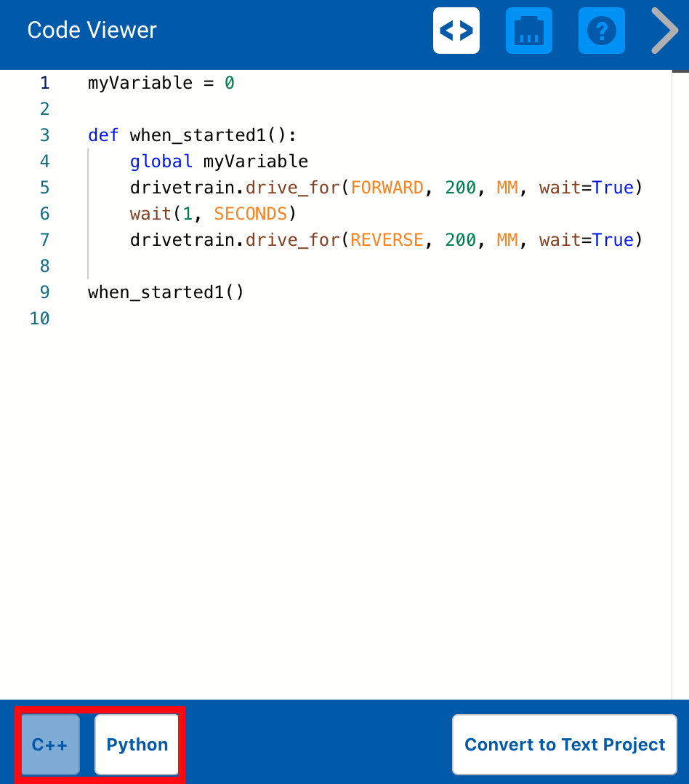Click the Code Viewer title text

click(x=91, y=31)
